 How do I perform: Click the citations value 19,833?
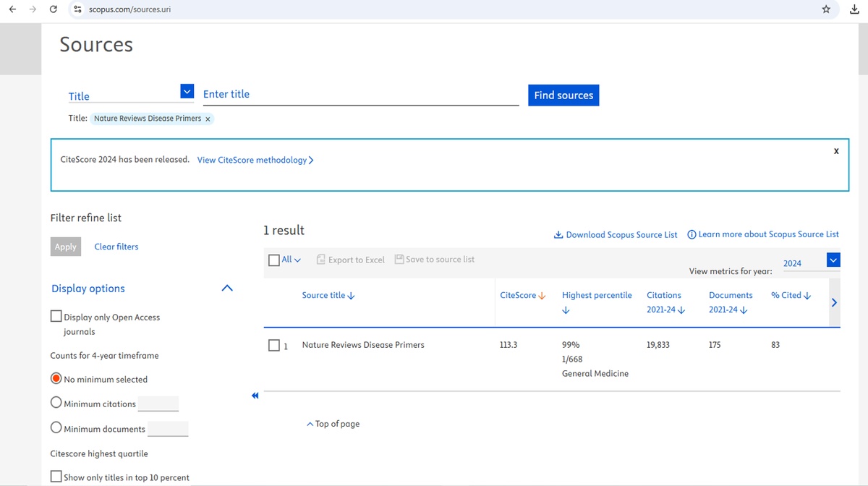pos(658,345)
